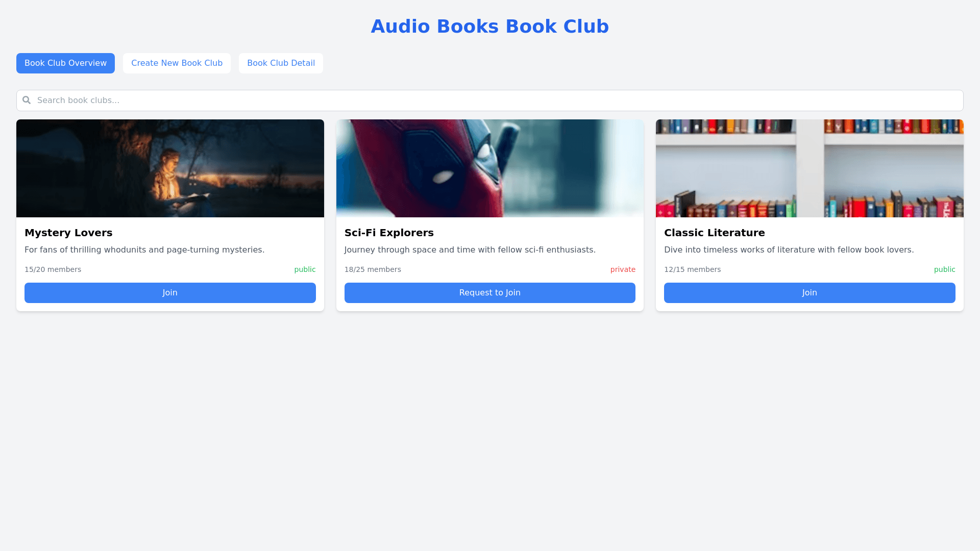Image resolution: width=980 pixels, height=551 pixels.
Task: Click the 12/15 members count
Action: tap(692, 269)
